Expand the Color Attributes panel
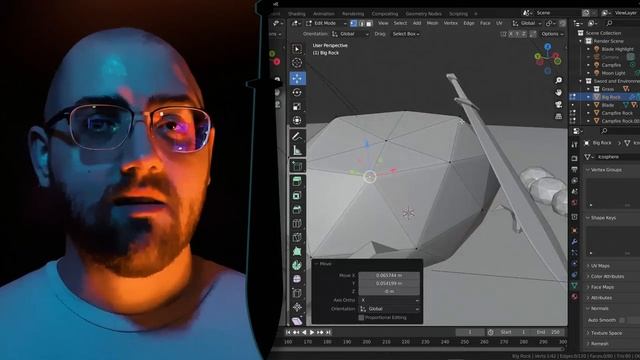The width and height of the screenshot is (640, 360). point(607,276)
